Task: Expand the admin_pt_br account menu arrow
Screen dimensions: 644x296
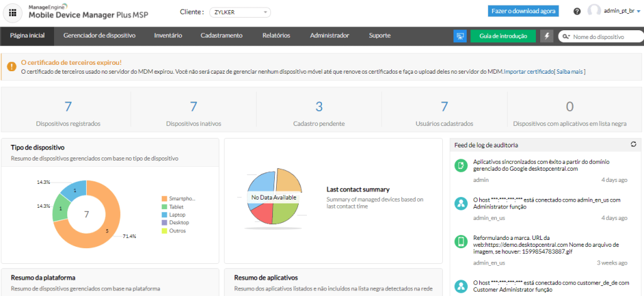Action: pyautogui.click(x=638, y=11)
